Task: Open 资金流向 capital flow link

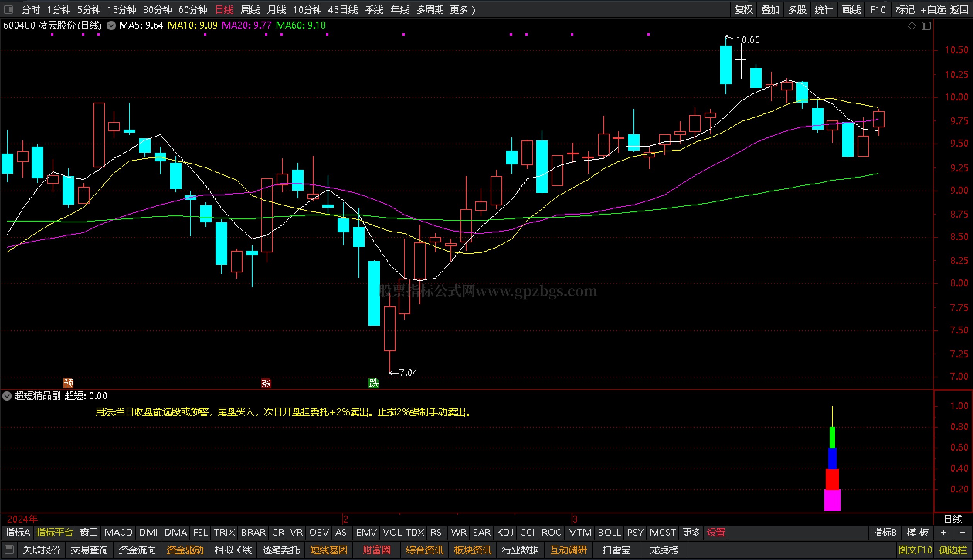Action: point(137,550)
